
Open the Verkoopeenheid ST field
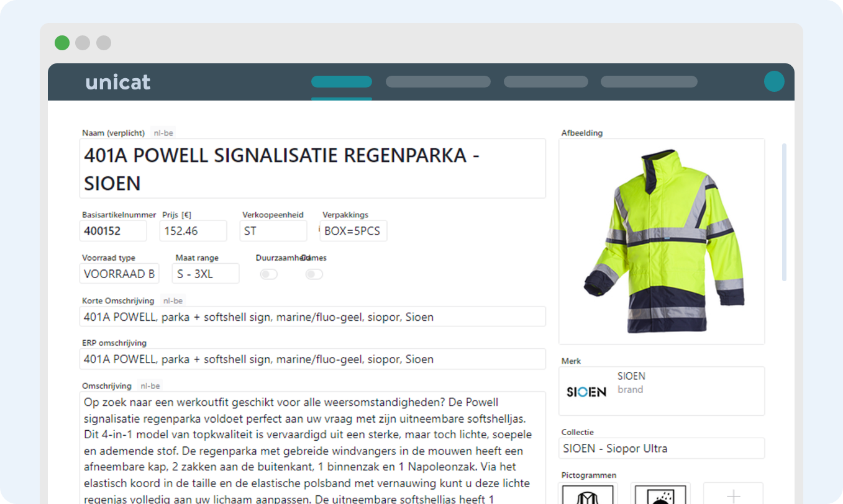[273, 231]
